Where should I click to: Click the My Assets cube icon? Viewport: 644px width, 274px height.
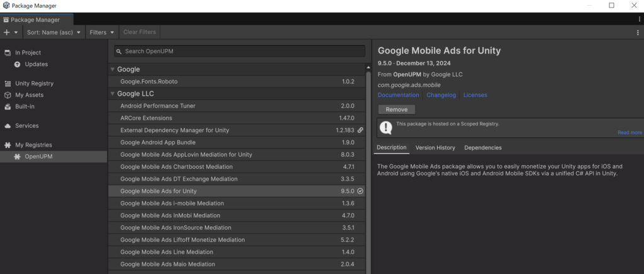pyautogui.click(x=8, y=95)
